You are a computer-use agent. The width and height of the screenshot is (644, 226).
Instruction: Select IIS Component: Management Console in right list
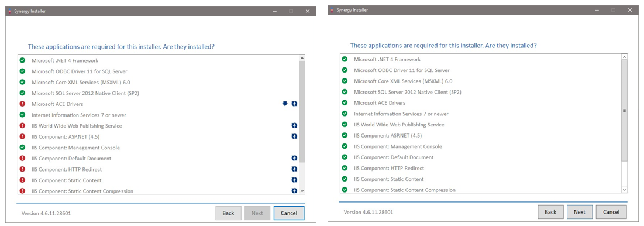pos(481,146)
